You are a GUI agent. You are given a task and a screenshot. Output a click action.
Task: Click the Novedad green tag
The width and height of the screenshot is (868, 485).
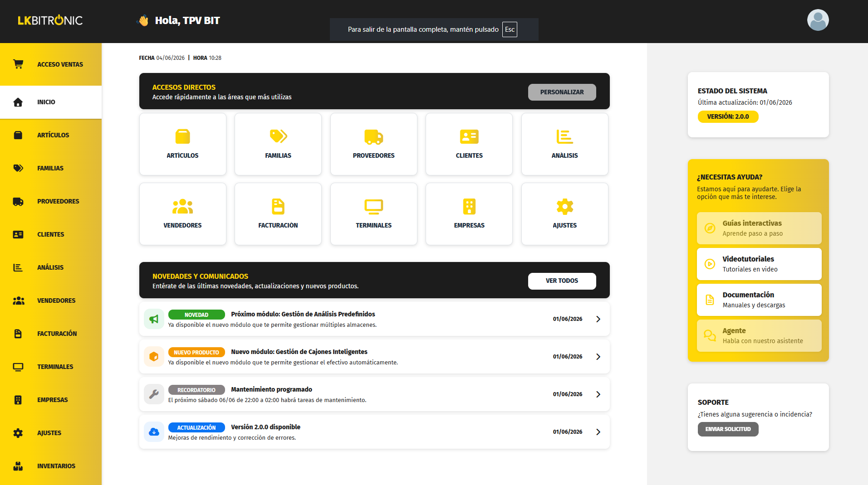196,315
